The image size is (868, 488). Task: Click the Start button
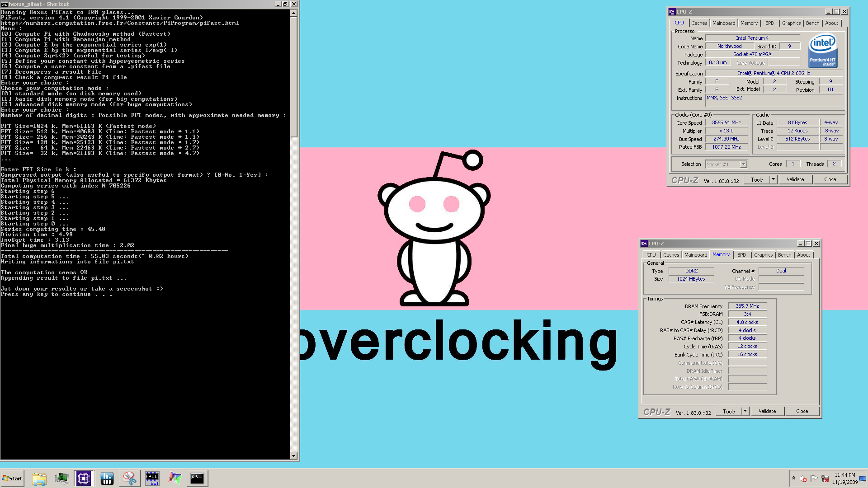(x=12, y=479)
